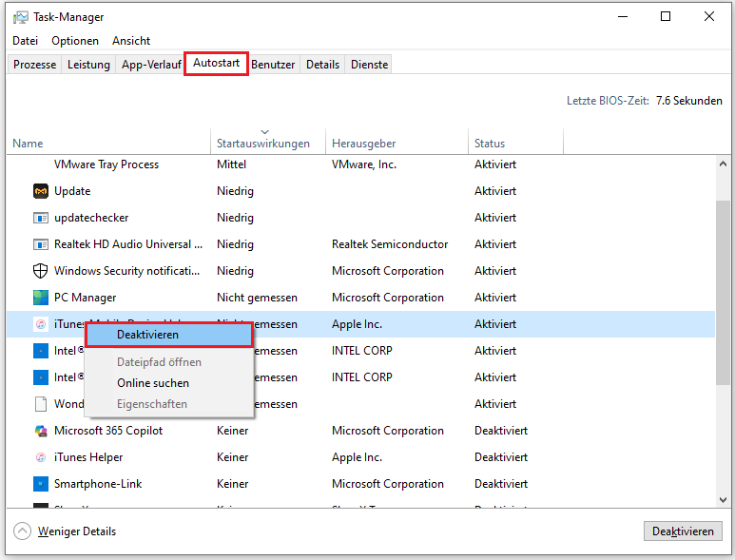Screen dimensions: 735x560
Task: Click the vertical scrollbar thumb
Action: (723, 293)
